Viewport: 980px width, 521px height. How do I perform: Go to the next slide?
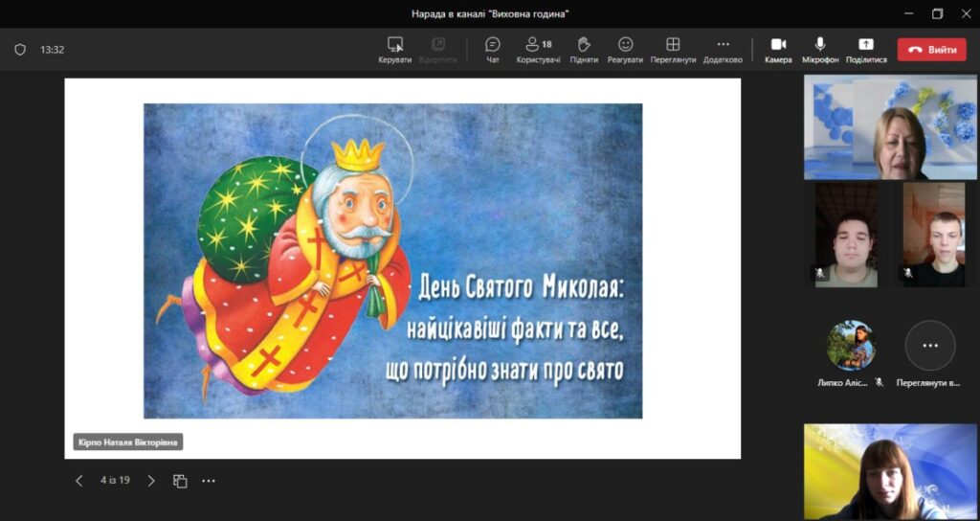coord(151,481)
